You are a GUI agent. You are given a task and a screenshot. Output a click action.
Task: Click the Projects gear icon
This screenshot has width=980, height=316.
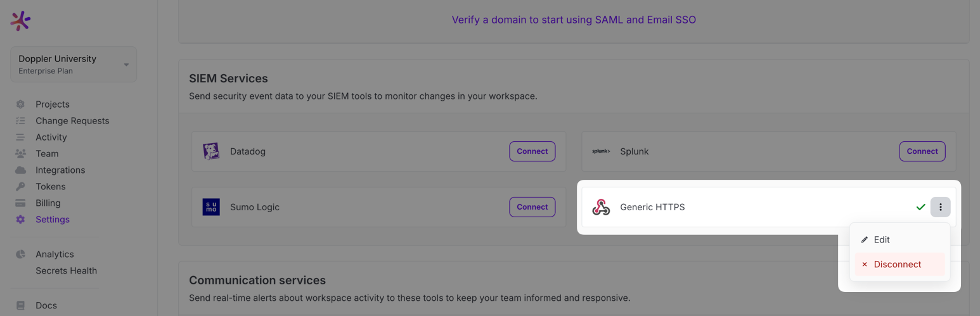coord(20,104)
